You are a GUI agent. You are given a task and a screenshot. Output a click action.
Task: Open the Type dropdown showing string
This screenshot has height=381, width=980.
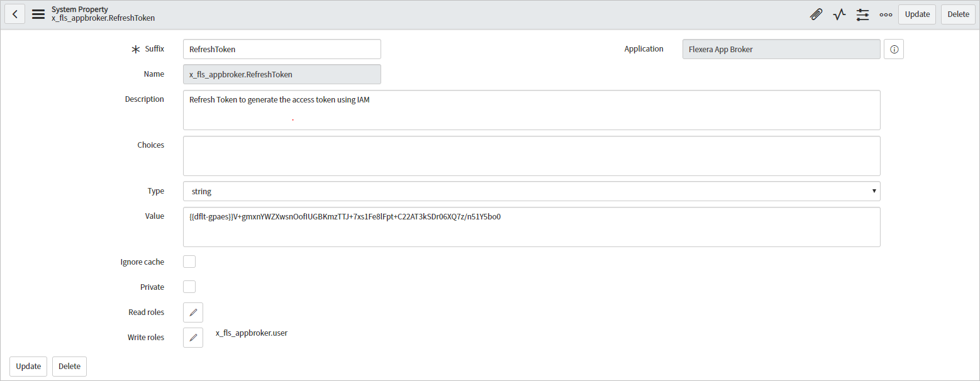(x=531, y=190)
